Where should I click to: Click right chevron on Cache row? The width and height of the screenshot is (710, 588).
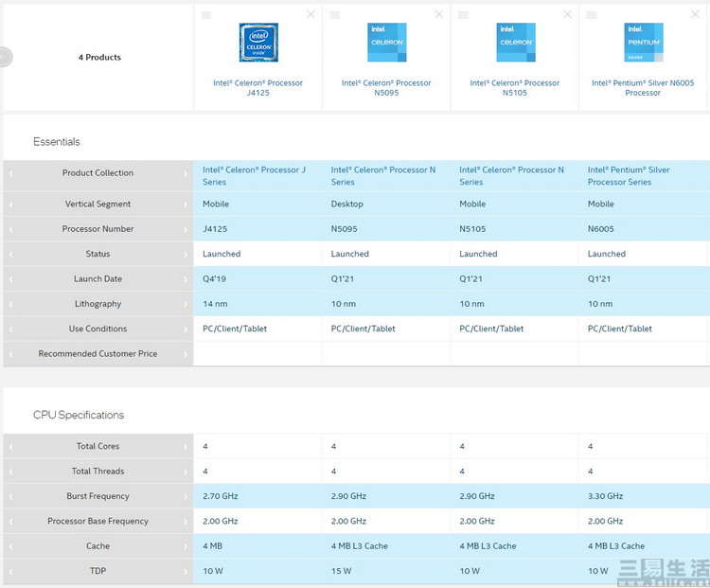[186, 546]
